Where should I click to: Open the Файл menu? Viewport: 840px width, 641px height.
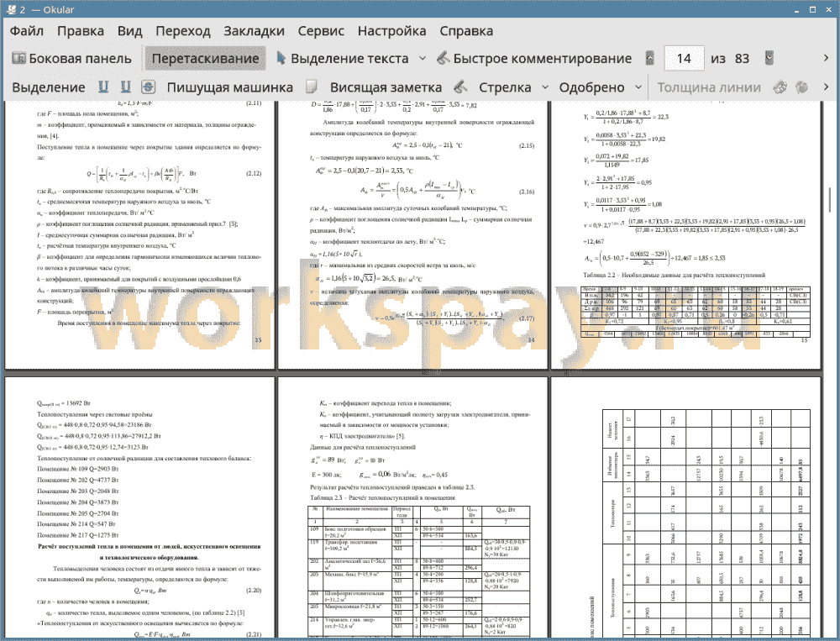27,31
